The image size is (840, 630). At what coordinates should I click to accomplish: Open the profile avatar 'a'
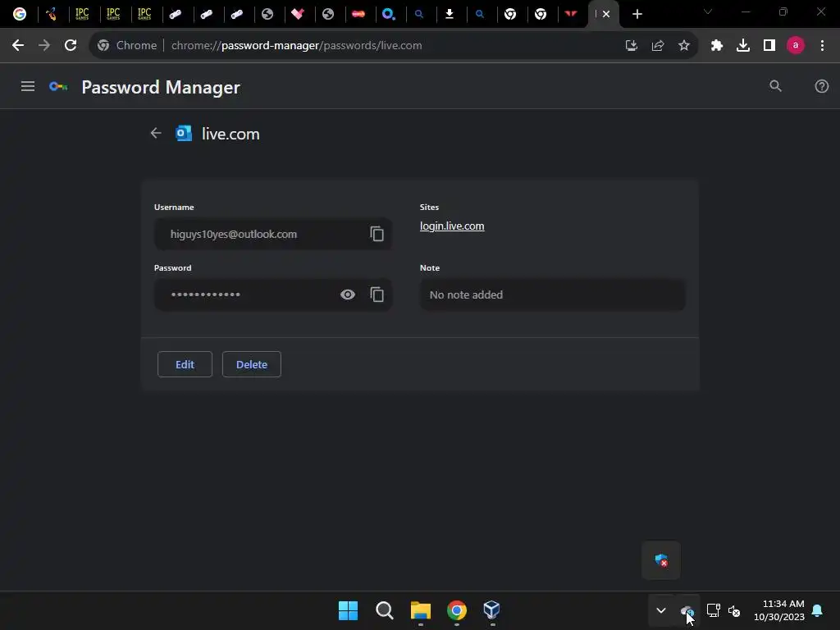click(796, 46)
